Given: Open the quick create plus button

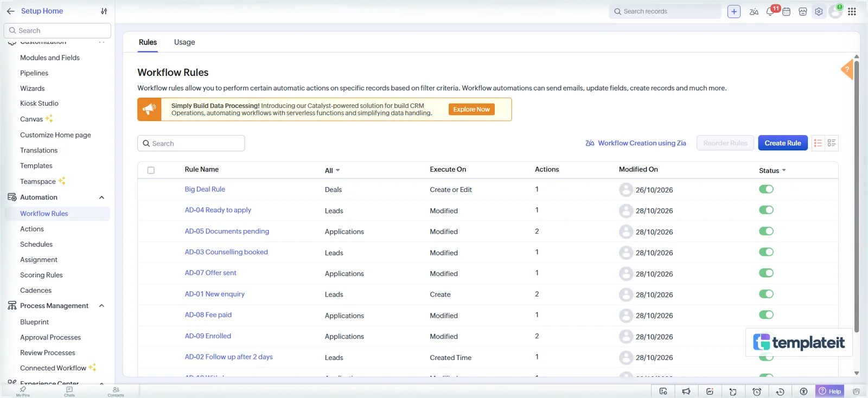Looking at the screenshot, I should pyautogui.click(x=734, y=11).
